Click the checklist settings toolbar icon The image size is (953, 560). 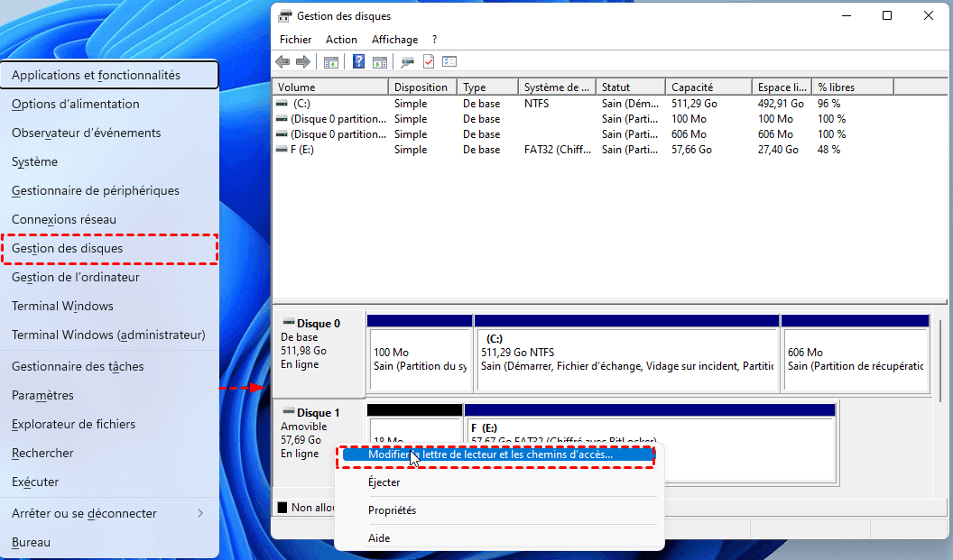tap(449, 61)
